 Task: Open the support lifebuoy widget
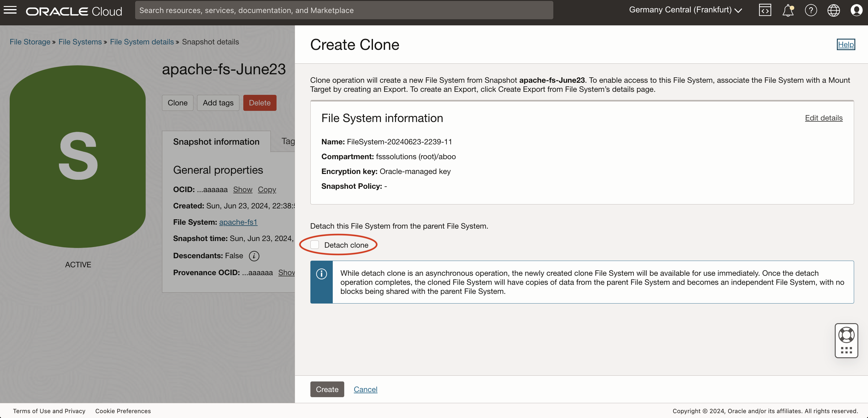[846, 335]
